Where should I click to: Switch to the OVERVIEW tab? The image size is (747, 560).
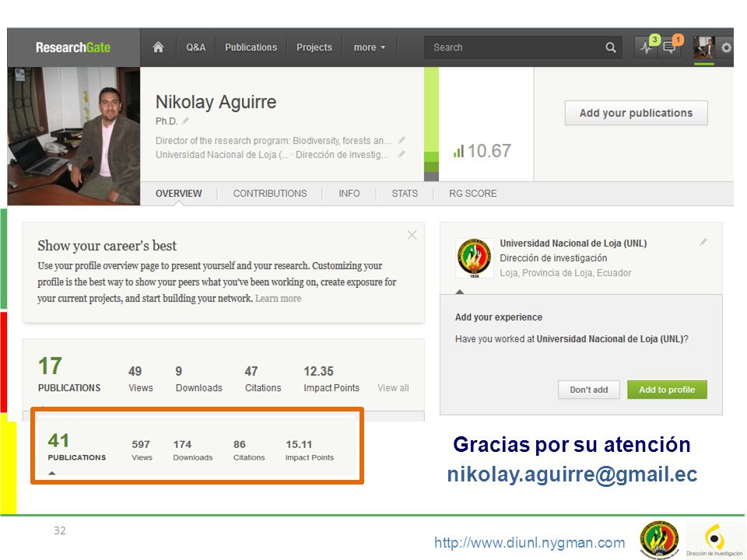179,194
